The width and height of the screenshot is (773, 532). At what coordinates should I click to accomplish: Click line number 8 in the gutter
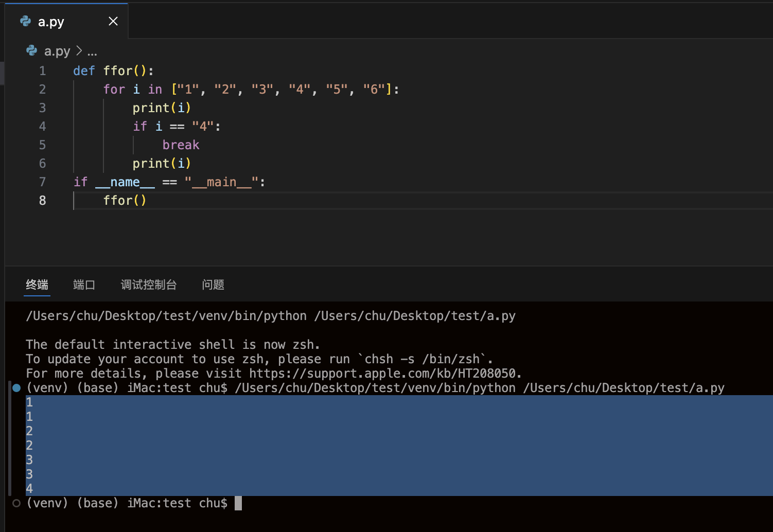(42, 201)
